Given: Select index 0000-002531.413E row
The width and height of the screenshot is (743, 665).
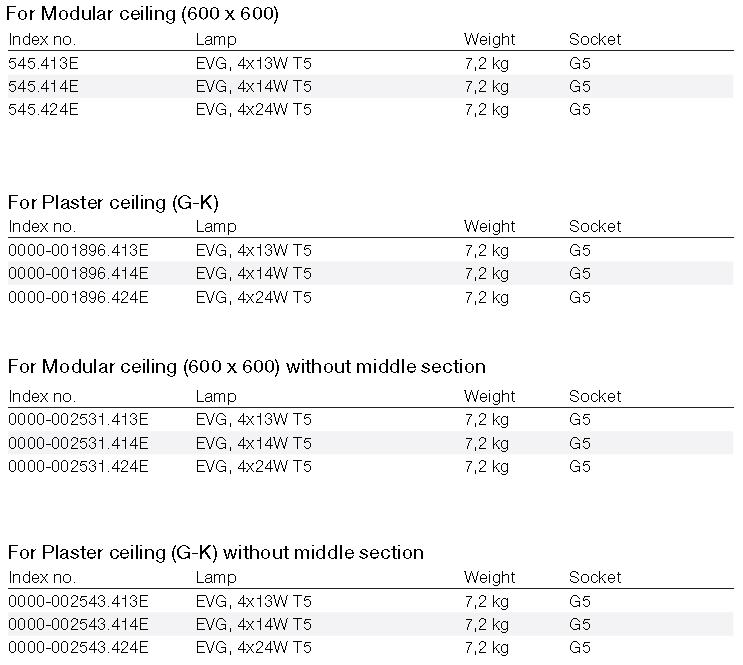Looking at the screenshot, I should tap(371, 419).
